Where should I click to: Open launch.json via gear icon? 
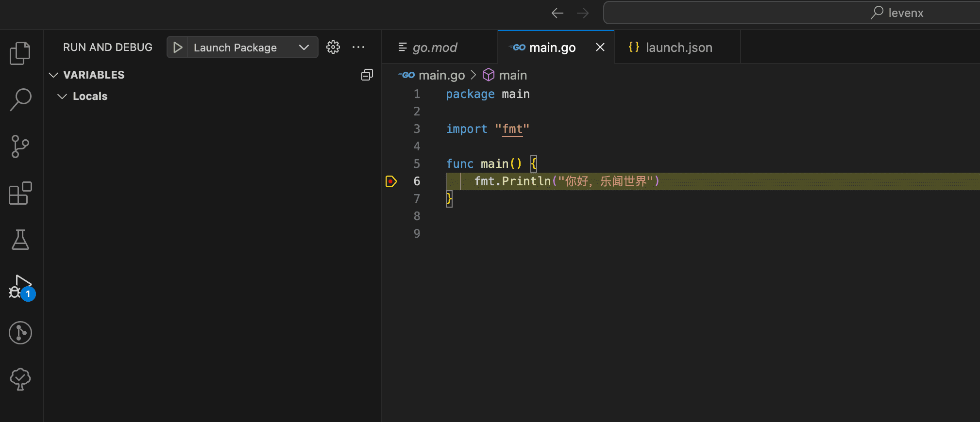coord(333,47)
